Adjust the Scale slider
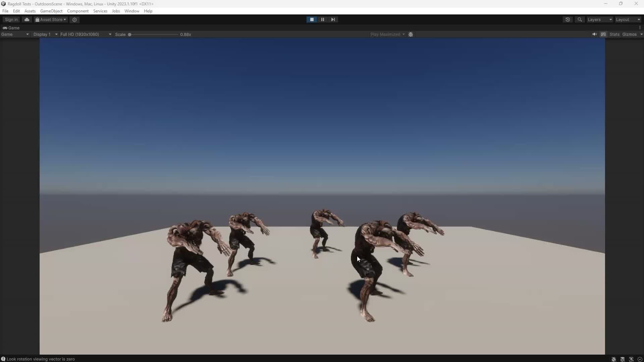 [x=130, y=34]
